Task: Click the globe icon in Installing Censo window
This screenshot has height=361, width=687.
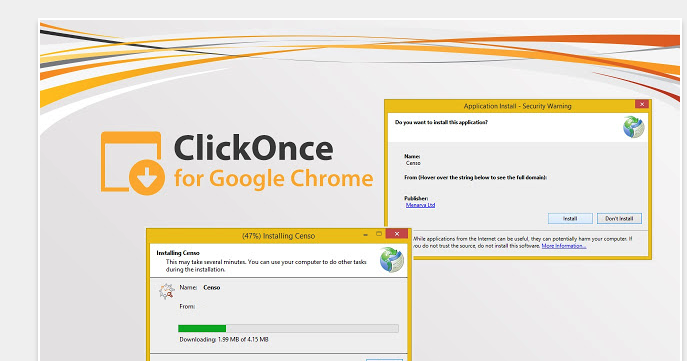Action: pyautogui.click(x=392, y=260)
